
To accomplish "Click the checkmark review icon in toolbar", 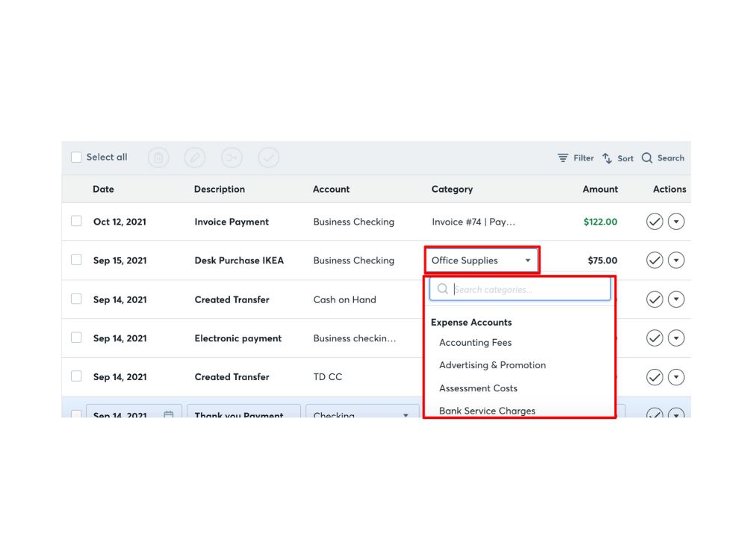I will (x=268, y=158).
